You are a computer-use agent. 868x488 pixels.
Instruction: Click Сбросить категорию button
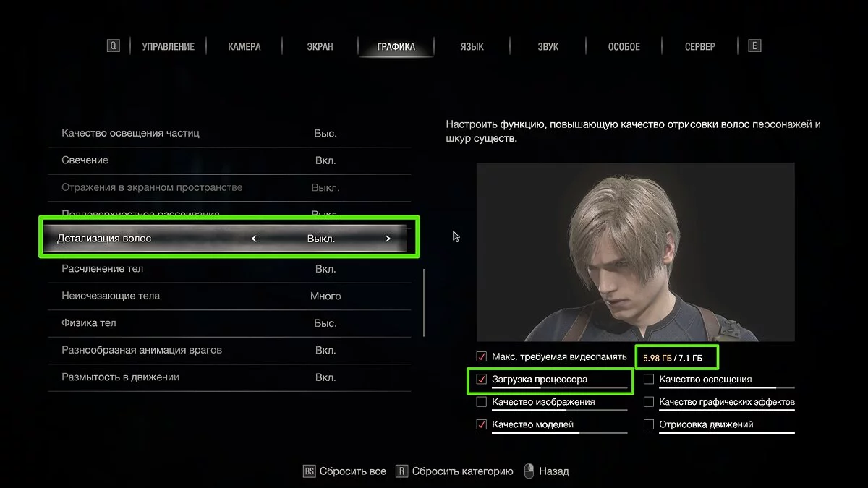click(x=463, y=471)
